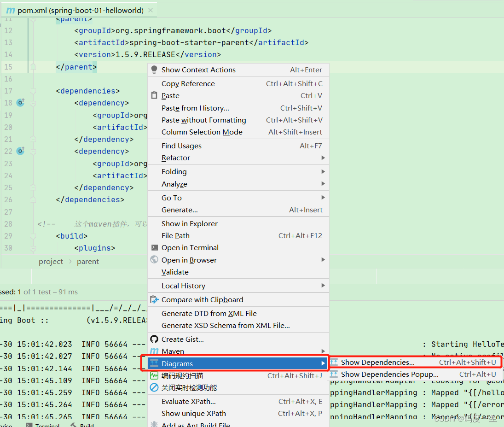Click the GitHub icon beside Create Gist
Image resolution: width=504 pixels, height=427 pixels.
pos(154,339)
